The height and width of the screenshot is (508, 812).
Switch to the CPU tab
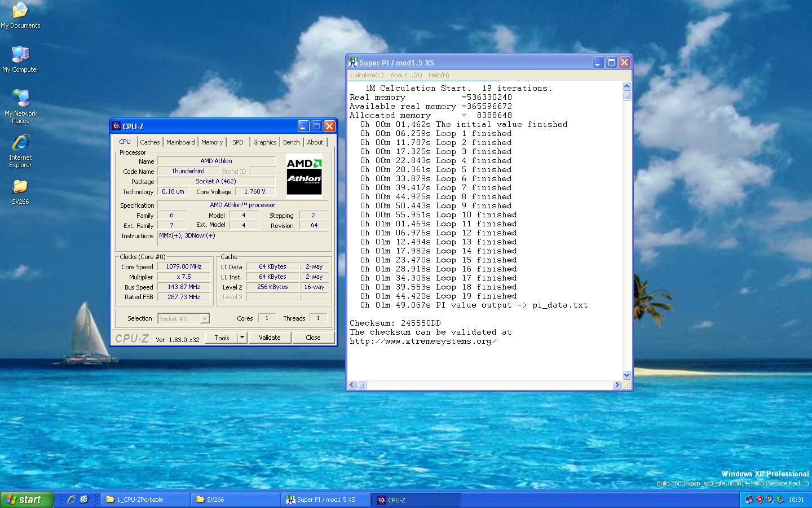125,142
